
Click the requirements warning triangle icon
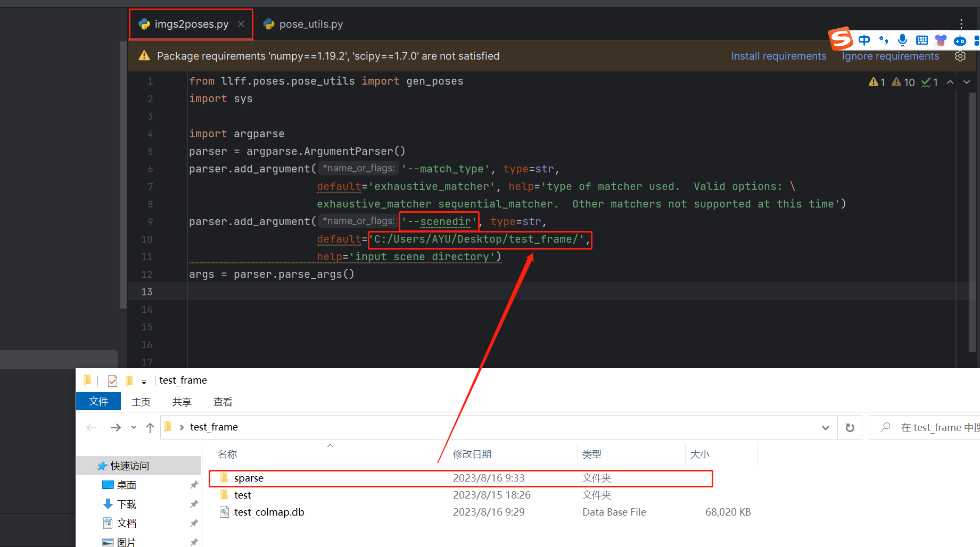pos(144,56)
